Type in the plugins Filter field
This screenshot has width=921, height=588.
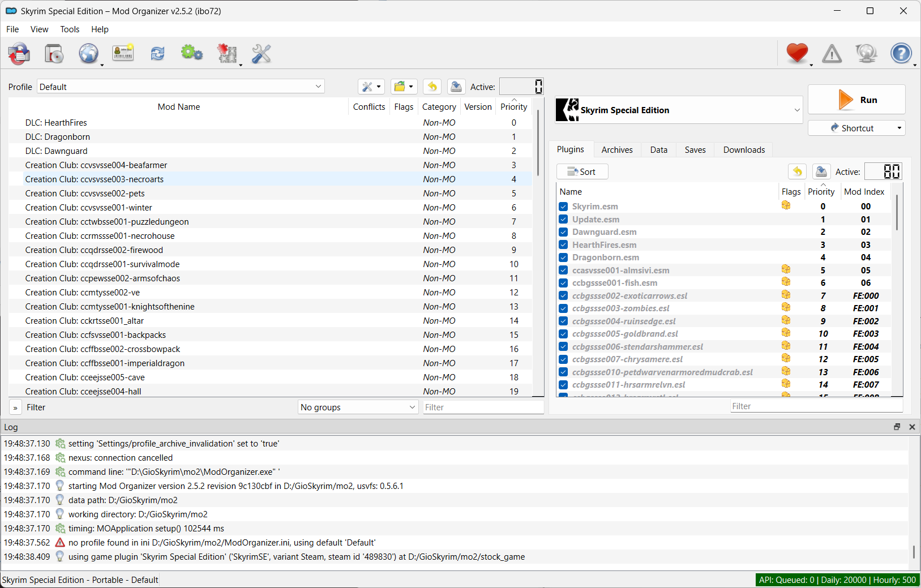815,406
